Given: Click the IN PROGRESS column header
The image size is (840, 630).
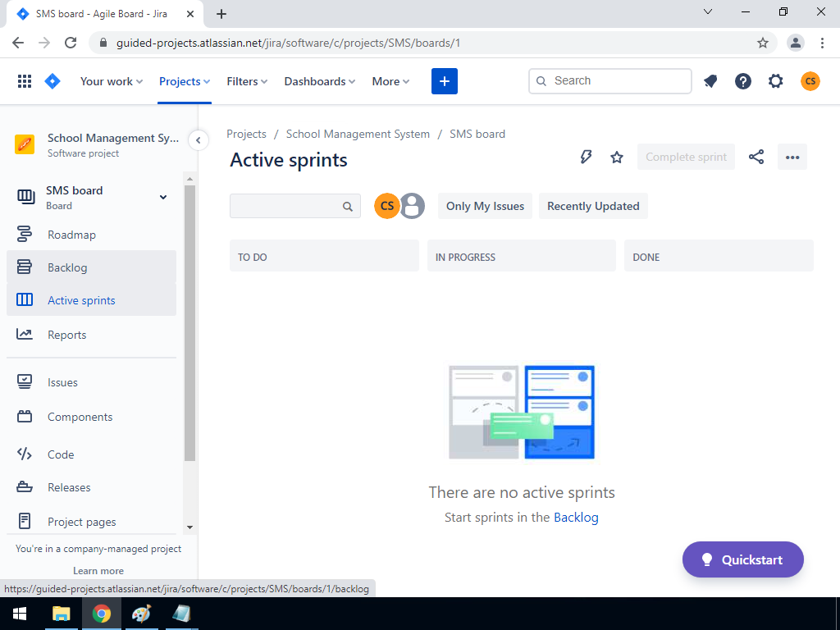Looking at the screenshot, I should click(521, 257).
